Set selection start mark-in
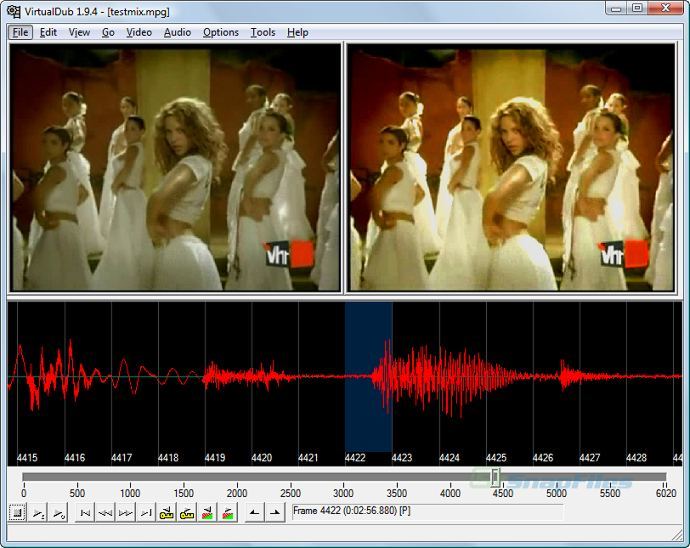 pos(254,513)
